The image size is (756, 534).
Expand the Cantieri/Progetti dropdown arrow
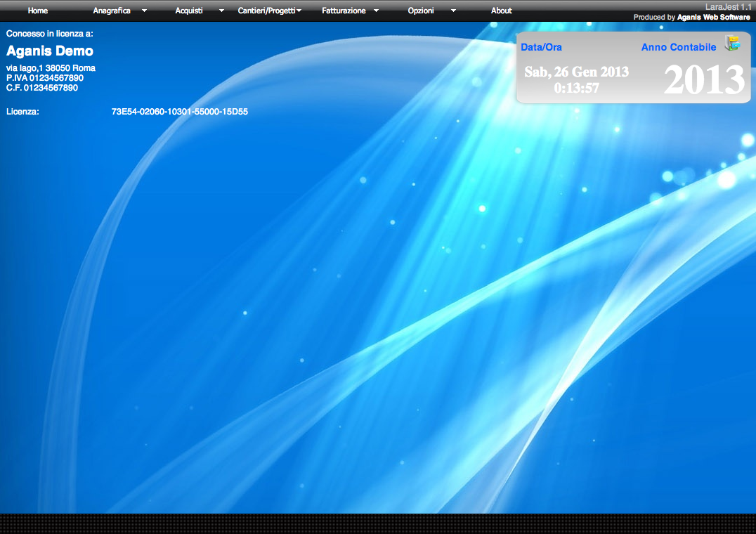tap(299, 11)
